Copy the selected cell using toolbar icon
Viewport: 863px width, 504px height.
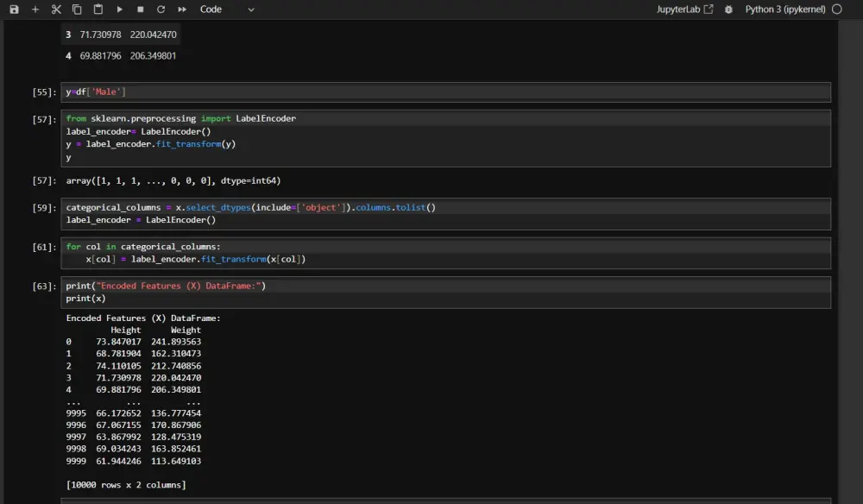(77, 9)
